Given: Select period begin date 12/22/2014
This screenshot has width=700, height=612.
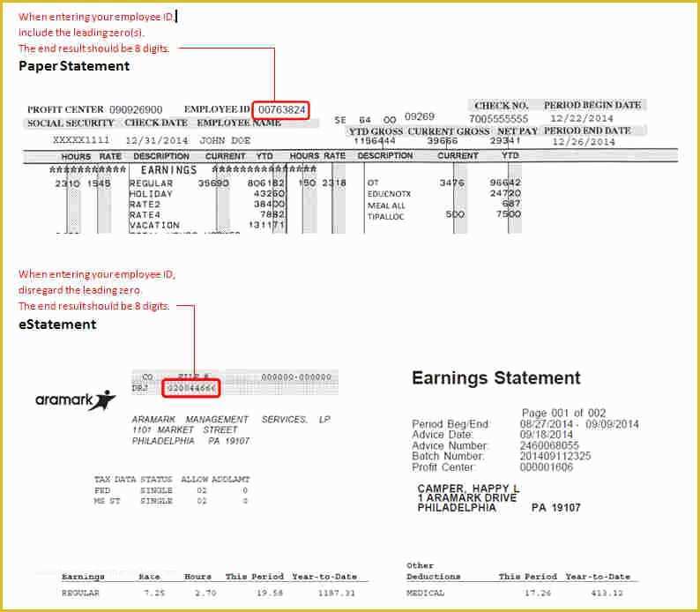Looking at the screenshot, I should tap(581, 119).
